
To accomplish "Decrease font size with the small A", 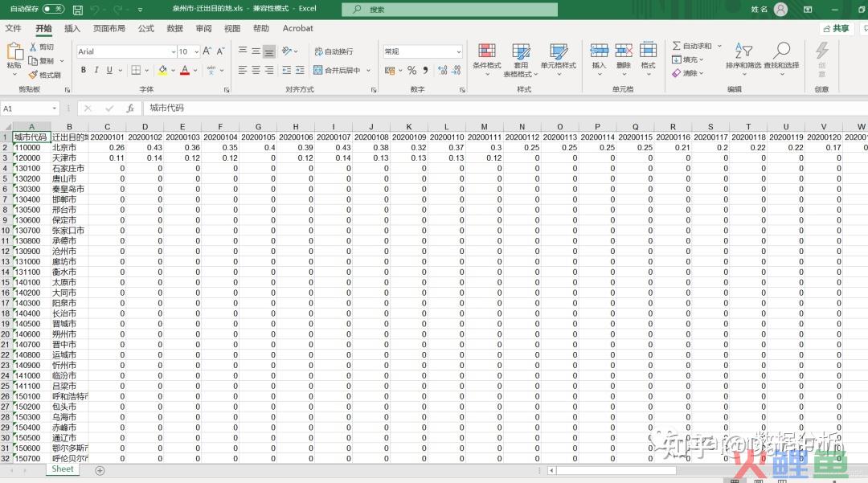I will [220, 51].
